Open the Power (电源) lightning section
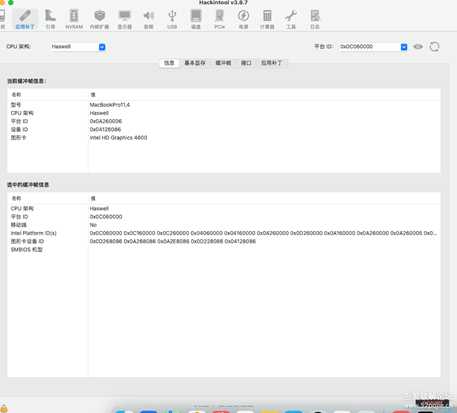Viewport: 457px width, 413px height. coord(243,19)
